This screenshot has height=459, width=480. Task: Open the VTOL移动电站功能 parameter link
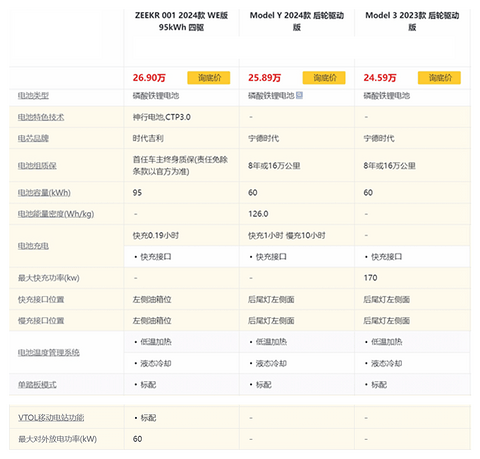(51, 418)
